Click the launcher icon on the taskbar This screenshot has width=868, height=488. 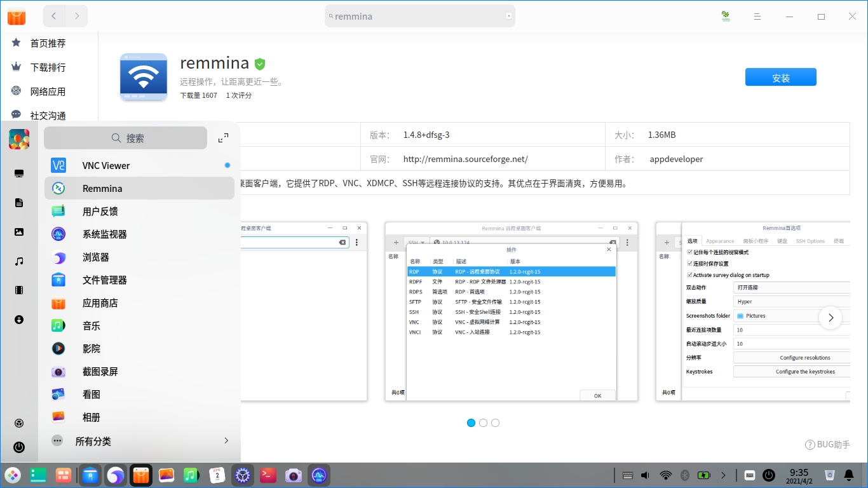click(13, 475)
